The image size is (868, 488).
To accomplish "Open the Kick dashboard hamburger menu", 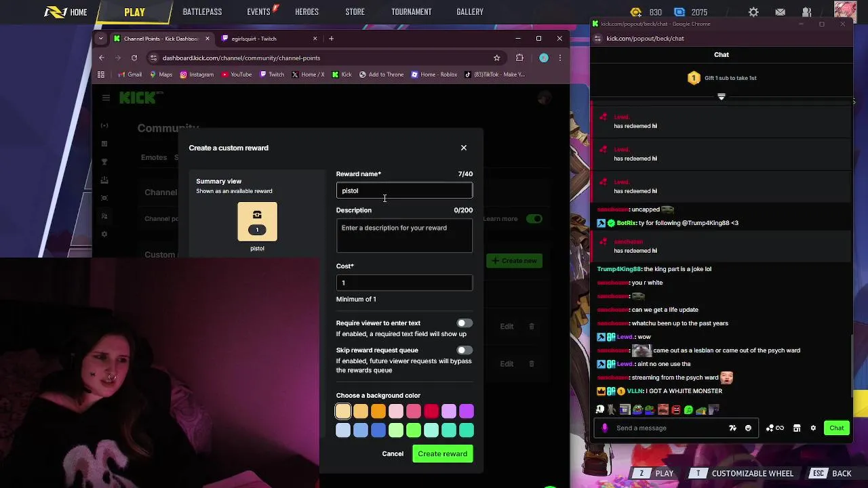I will coord(106,98).
